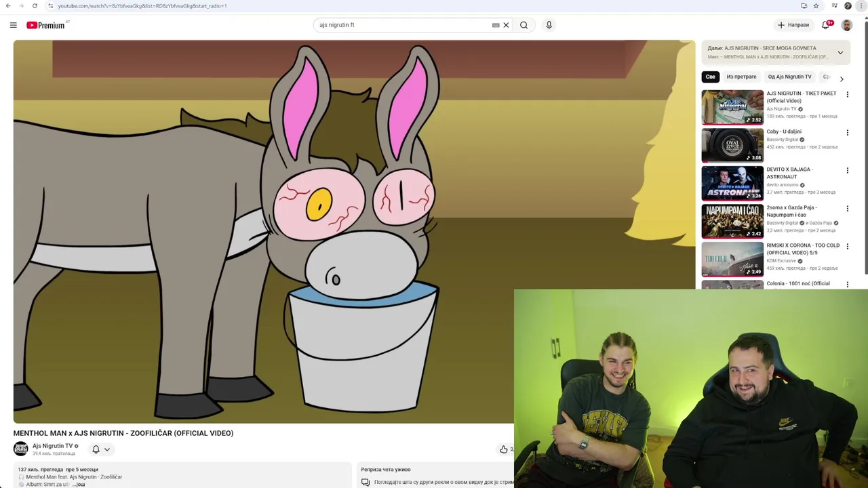Go to YouTube Premium home logo
This screenshot has height=488, width=868.
coord(45,25)
